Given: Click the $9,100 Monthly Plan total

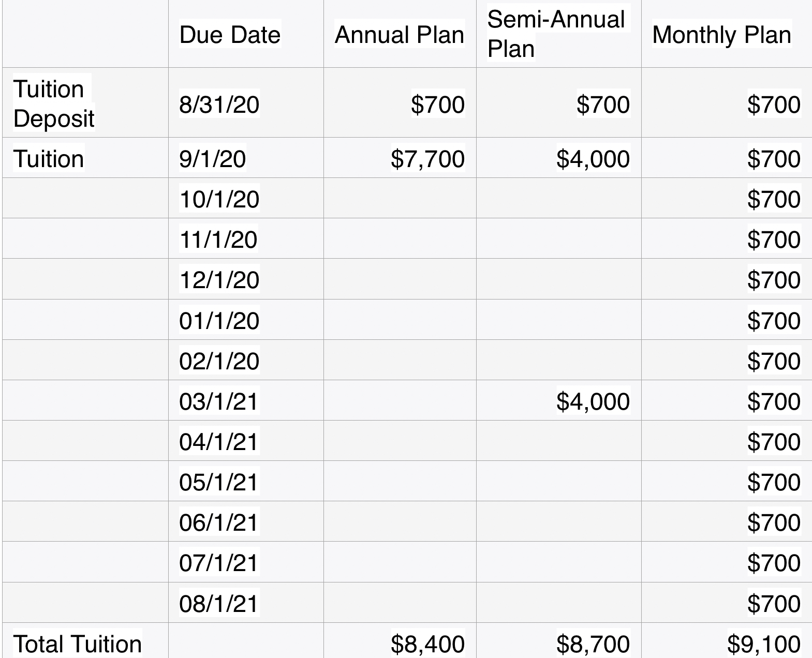Looking at the screenshot, I should (x=764, y=644).
